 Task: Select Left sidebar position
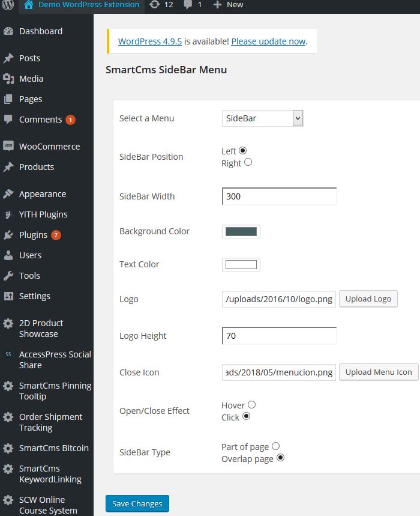pyautogui.click(x=242, y=150)
